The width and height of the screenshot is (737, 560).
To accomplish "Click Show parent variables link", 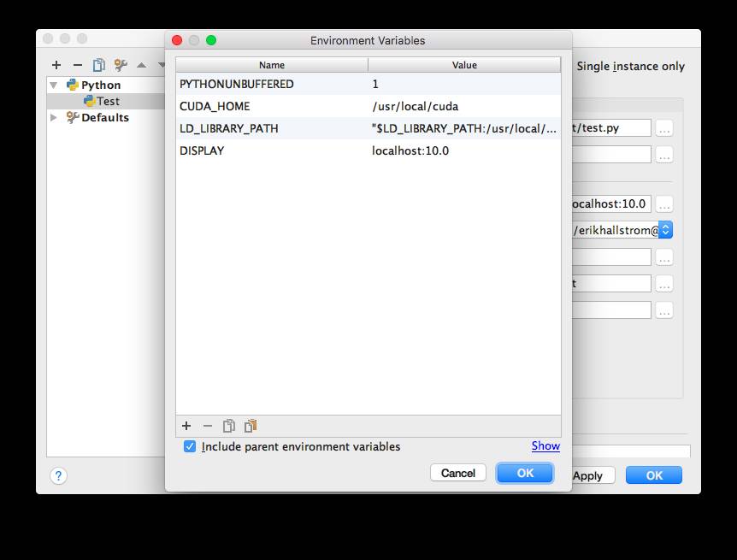I will point(545,445).
